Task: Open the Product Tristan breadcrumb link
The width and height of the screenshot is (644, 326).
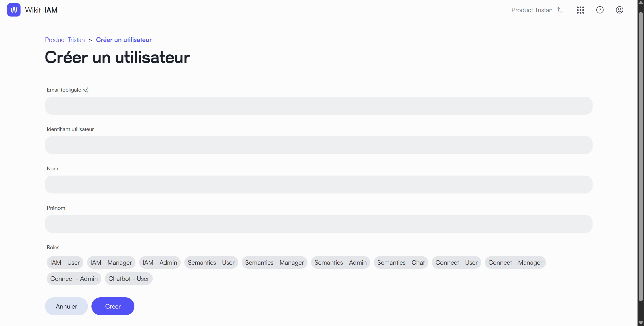Action: click(x=65, y=40)
